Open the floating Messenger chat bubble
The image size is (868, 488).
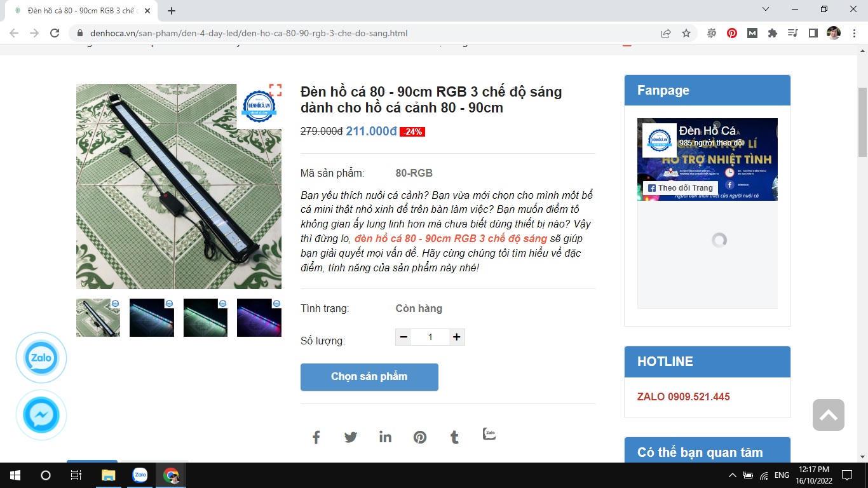[41, 416]
